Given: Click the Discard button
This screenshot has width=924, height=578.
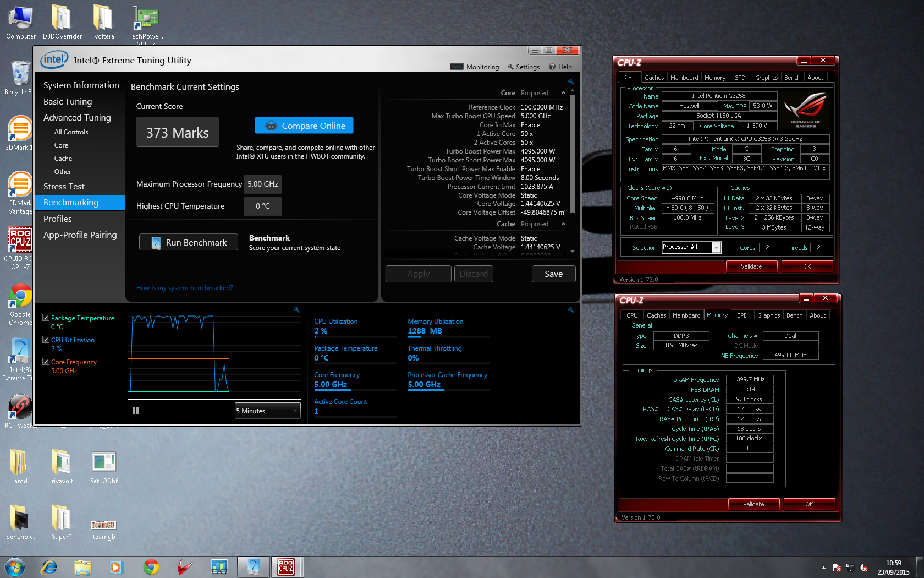Looking at the screenshot, I should 474,274.
